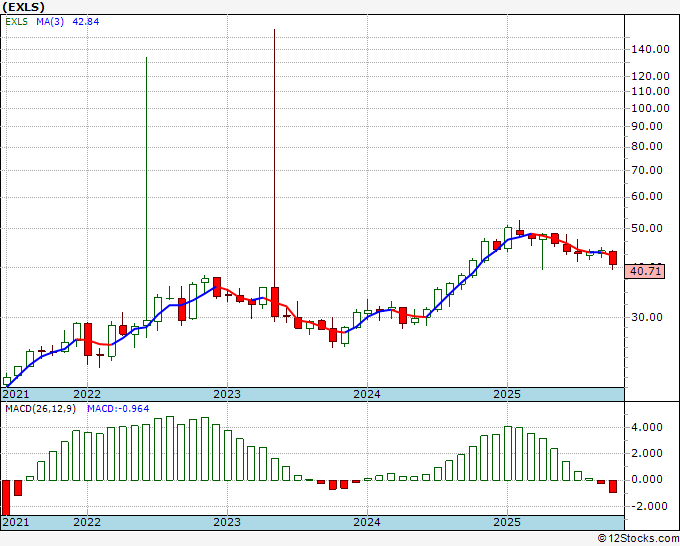This screenshot has width=680, height=546.
Task: Select the MACD(26,12,9) label
Action: [40, 409]
